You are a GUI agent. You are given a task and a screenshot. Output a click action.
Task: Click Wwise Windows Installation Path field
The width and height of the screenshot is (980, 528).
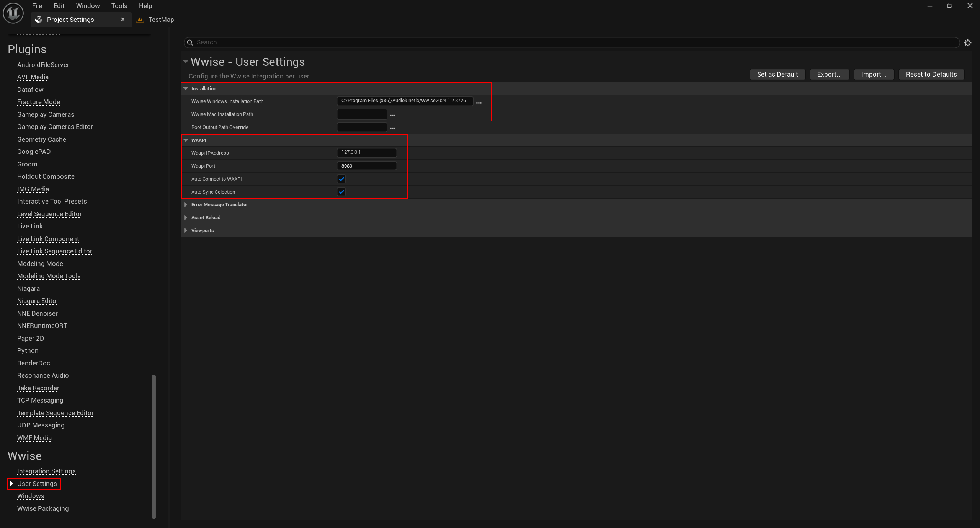pyautogui.click(x=405, y=101)
